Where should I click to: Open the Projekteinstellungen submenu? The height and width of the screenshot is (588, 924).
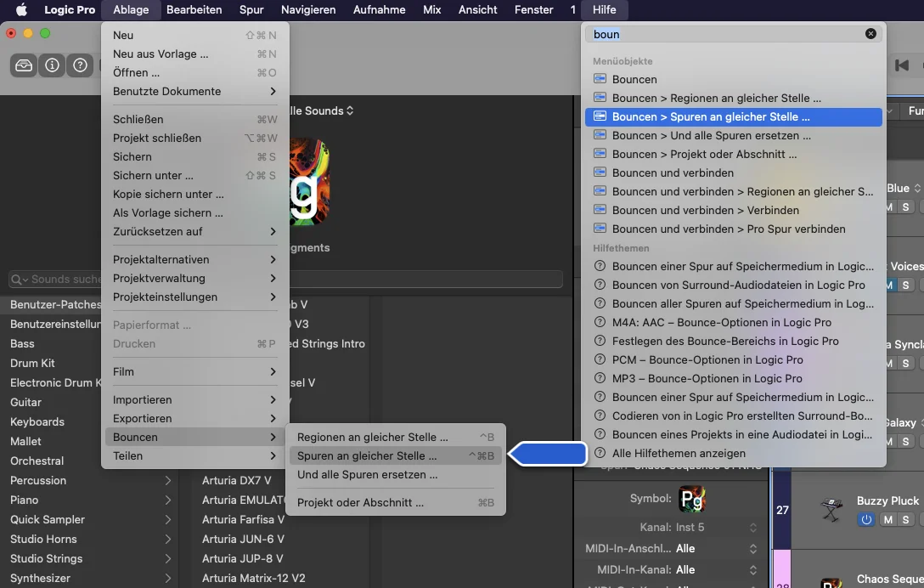(x=195, y=297)
